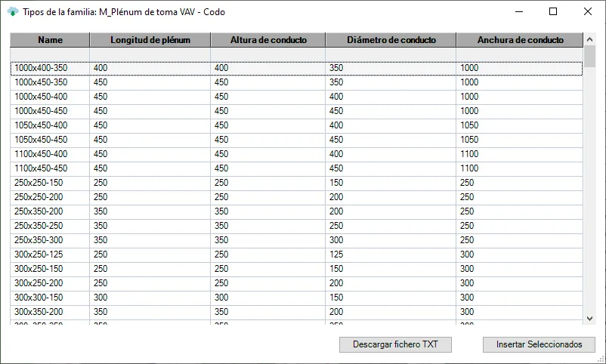Sort by Diámetro de conducto column header
Image resolution: width=606 pixels, height=364 pixels.
(391, 40)
